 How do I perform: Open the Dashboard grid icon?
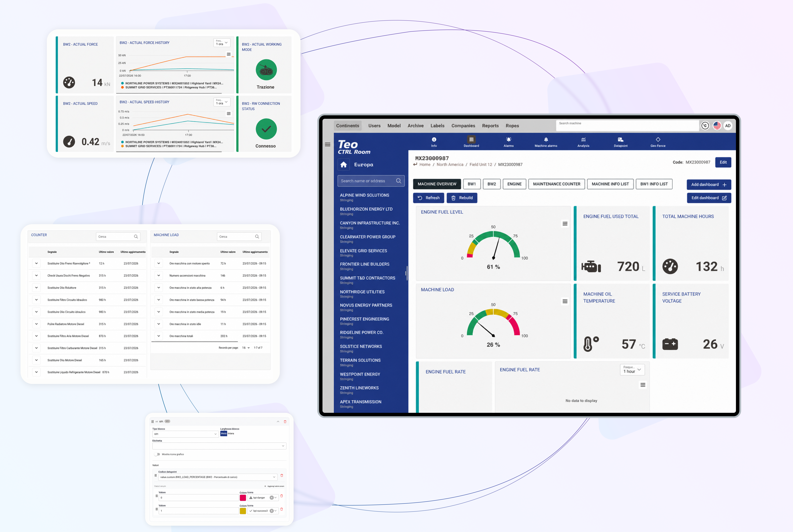(471, 139)
